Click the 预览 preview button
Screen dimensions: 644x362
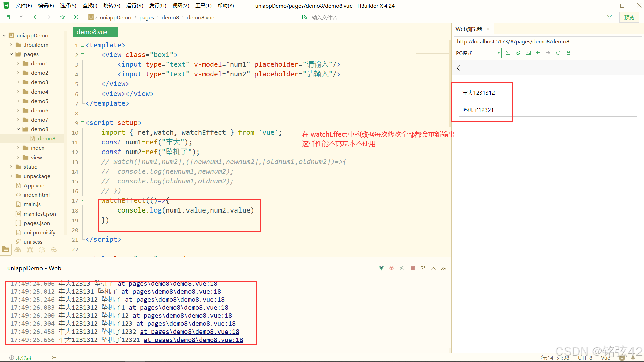[629, 17]
